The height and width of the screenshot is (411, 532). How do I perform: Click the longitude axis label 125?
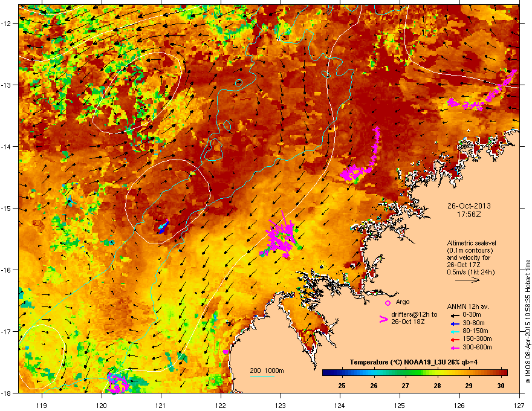coord(400,405)
